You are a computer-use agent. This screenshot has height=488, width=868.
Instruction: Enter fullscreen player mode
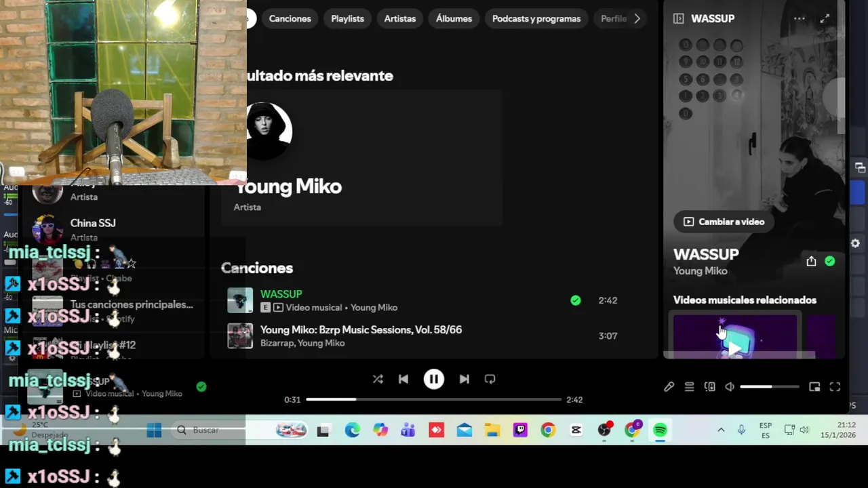pyautogui.click(x=835, y=386)
